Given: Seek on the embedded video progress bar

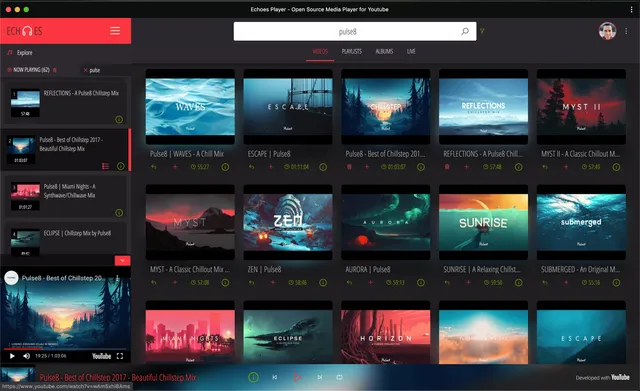Looking at the screenshot, I should tap(65, 349).
